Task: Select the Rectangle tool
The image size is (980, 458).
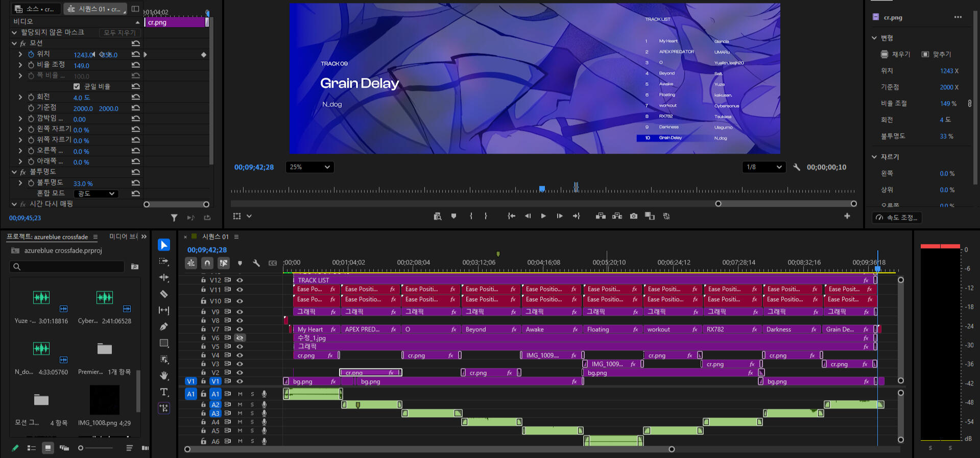Action: [x=164, y=343]
